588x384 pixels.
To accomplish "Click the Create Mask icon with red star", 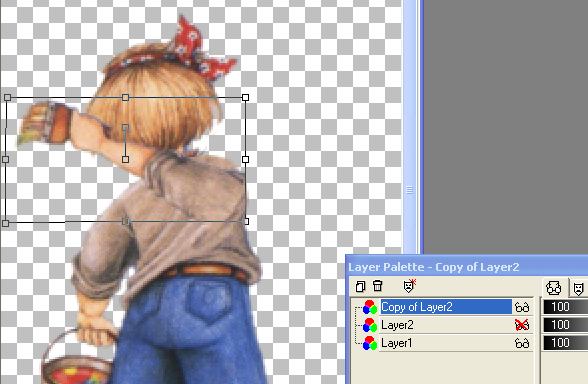I will pyautogui.click(x=410, y=286).
